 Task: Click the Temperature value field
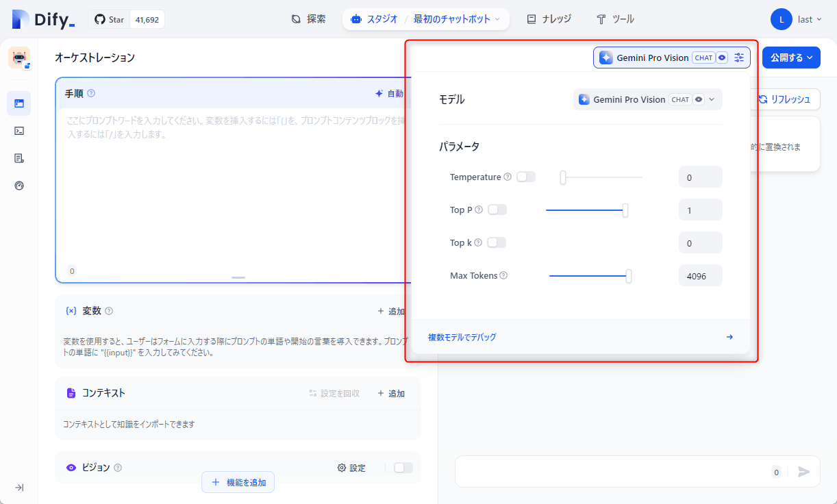701,177
